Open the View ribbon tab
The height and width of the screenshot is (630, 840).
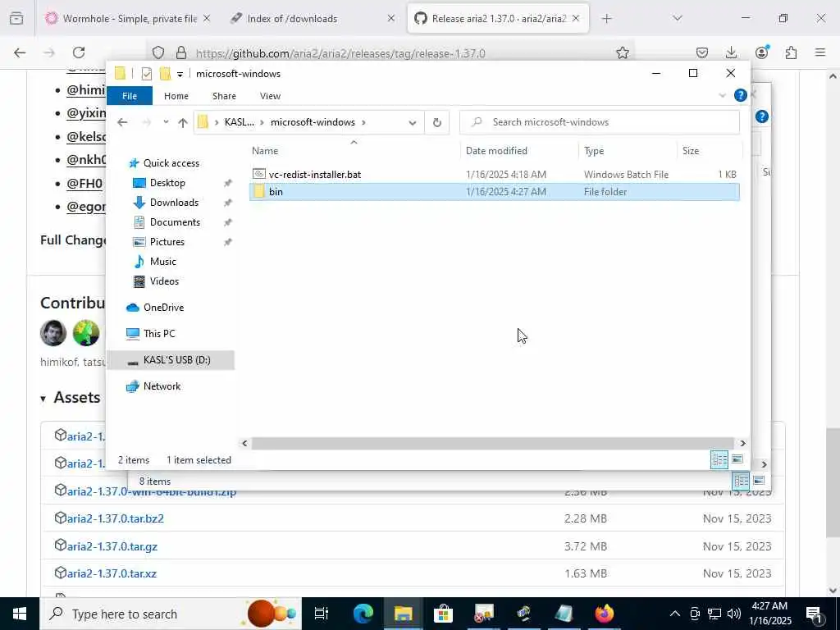point(270,96)
